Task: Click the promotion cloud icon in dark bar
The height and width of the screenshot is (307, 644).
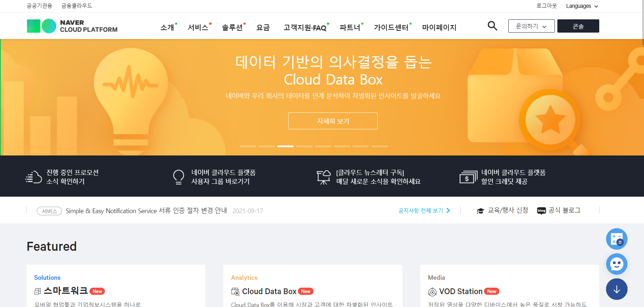Action: tap(34, 177)
